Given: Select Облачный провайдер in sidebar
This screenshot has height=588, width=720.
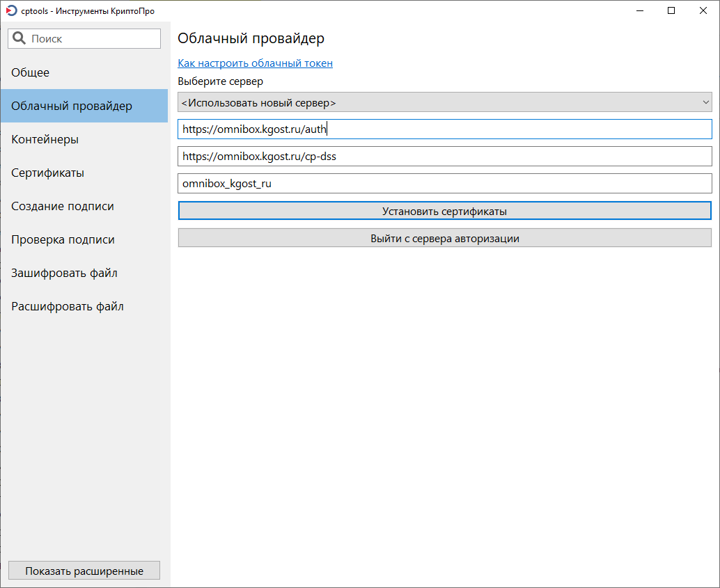Looking at the screenshot, I should coord(72,106).
